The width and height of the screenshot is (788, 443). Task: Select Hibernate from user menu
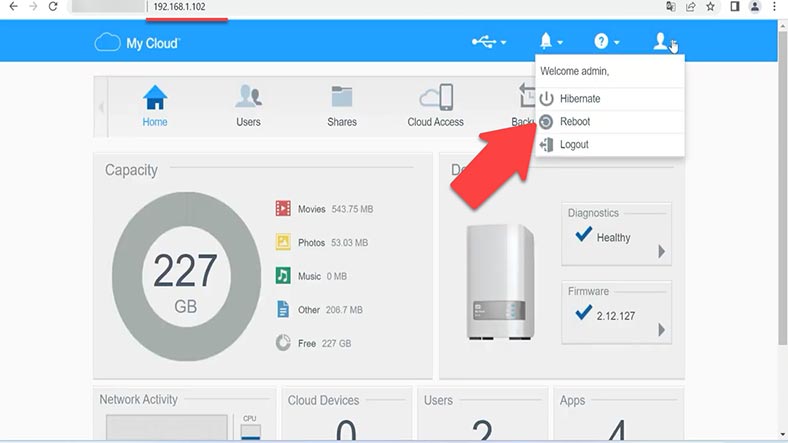pyautogui.click(x=610, y=99)
